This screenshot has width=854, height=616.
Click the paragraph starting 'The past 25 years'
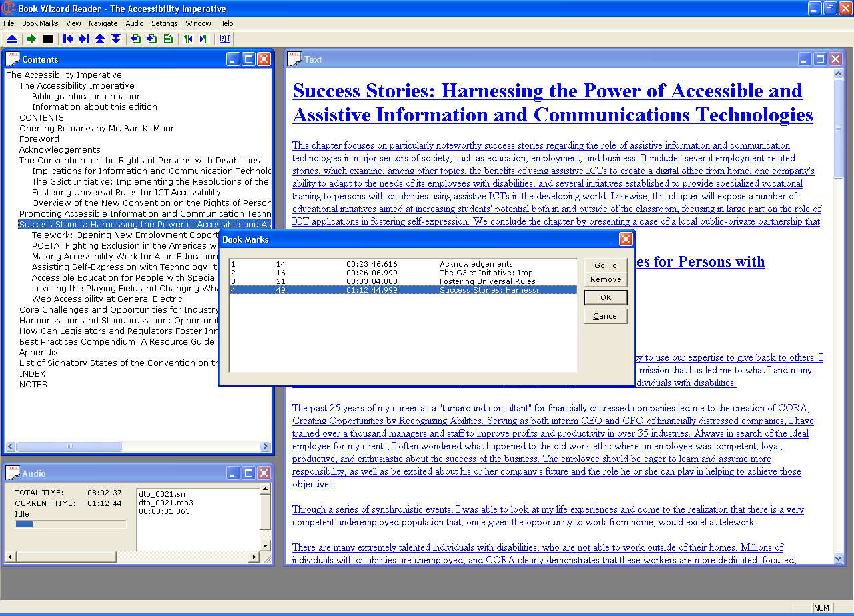pos(553,446)
